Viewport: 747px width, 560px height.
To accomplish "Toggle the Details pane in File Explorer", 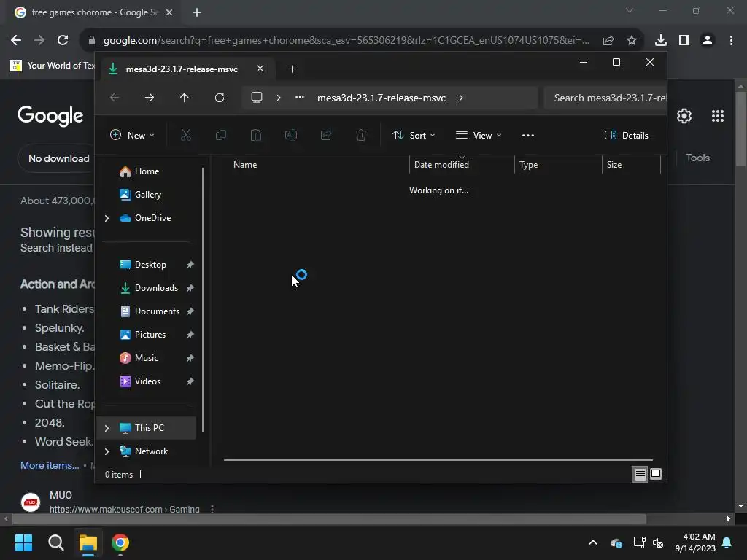I will 626,135.
